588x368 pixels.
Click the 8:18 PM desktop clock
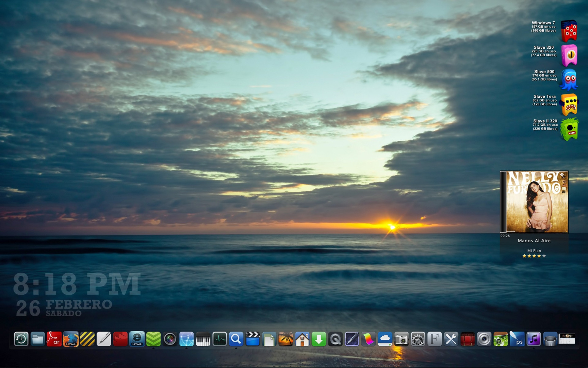(x=77, y=284)
